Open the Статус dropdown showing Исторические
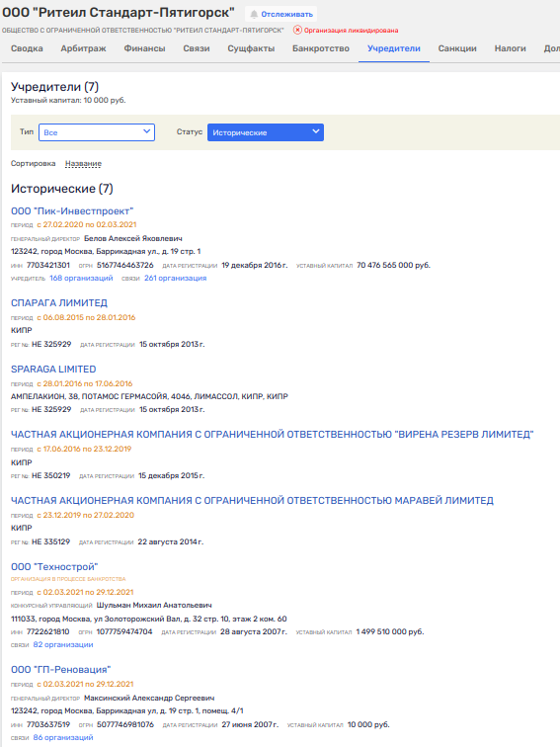This screenshot has height=747, width=560. pos(266,132)
